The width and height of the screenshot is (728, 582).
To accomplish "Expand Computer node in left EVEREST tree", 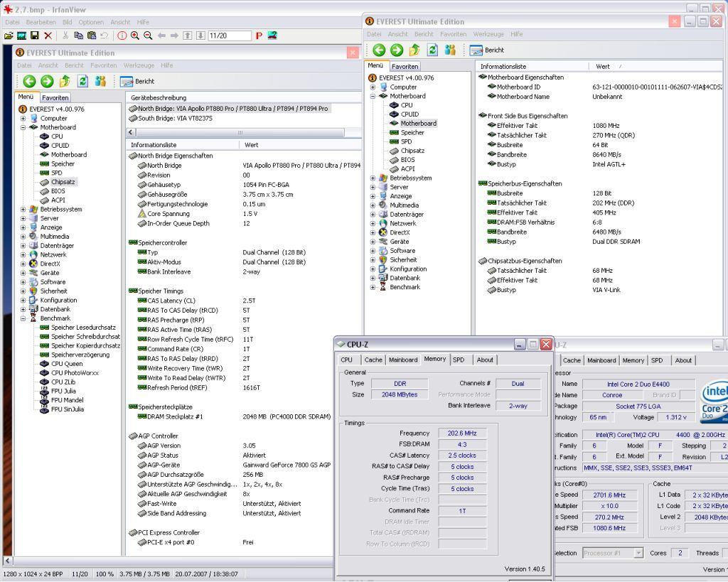I will click(x=23, y=119).
